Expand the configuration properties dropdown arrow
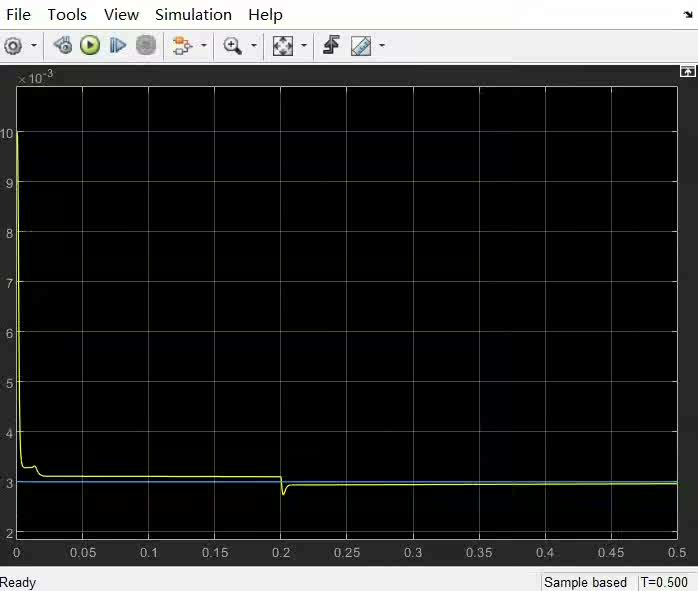698x591 pixels. [34, 45]
